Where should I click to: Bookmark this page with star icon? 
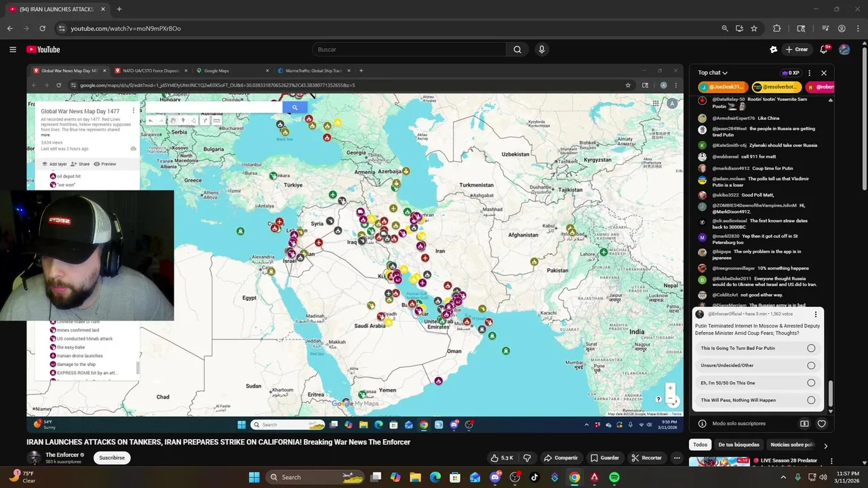[x=754, y=28]
